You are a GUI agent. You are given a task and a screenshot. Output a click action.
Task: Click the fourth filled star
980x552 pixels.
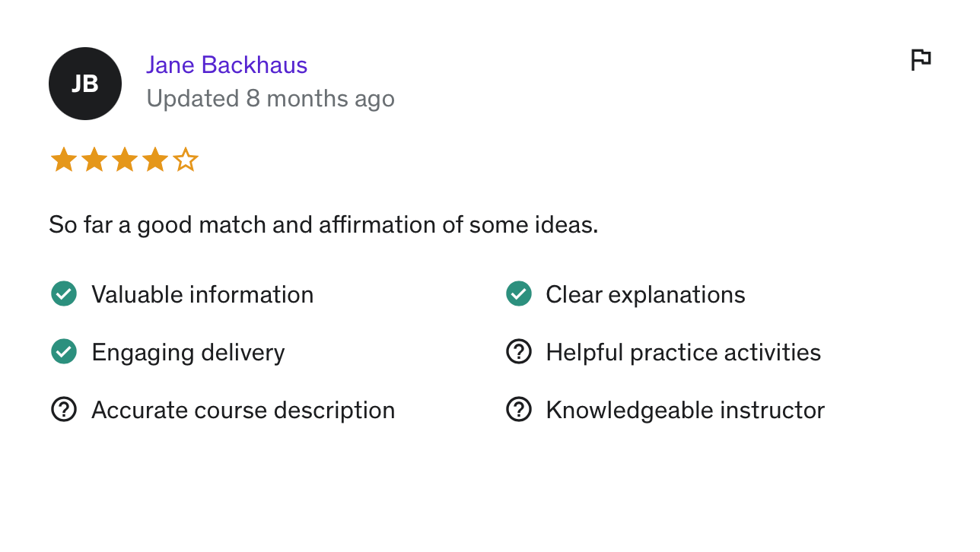click(155, 160)
